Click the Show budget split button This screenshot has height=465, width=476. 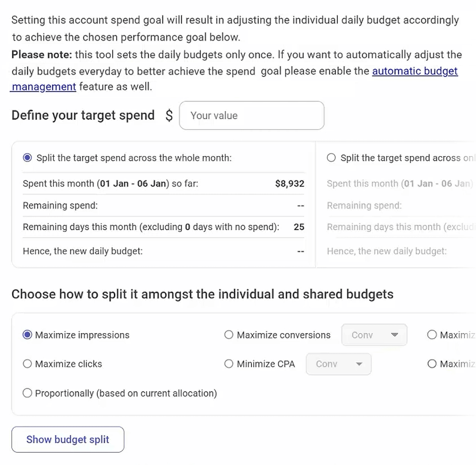pyautogui.click(x=68, y=439)
